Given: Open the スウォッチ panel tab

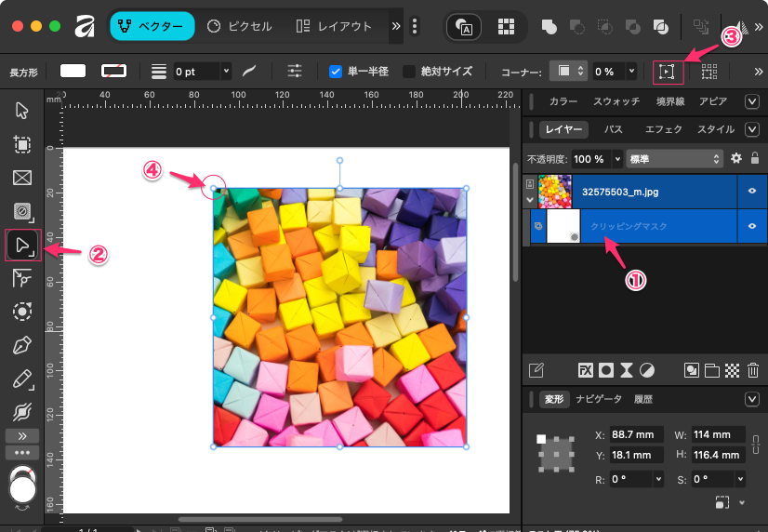Looking at the screenshot, I should click(616, 100).
